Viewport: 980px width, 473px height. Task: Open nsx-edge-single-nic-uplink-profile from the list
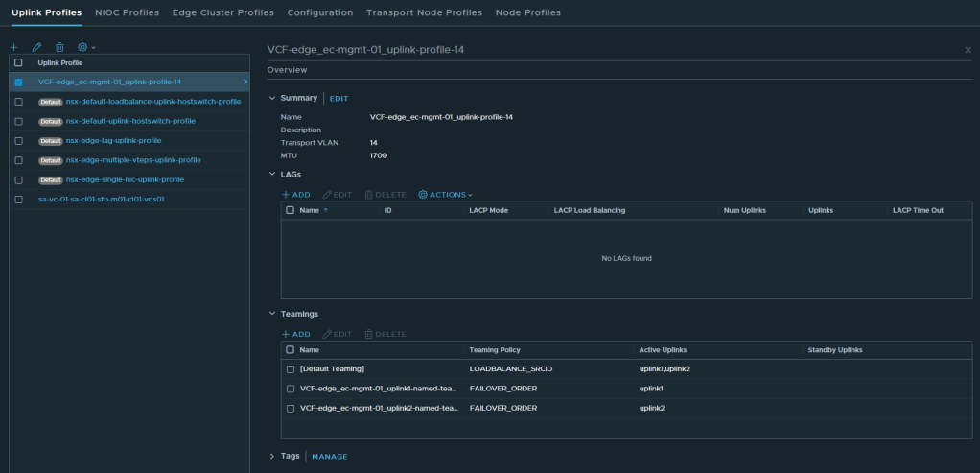tap(125, 179)
